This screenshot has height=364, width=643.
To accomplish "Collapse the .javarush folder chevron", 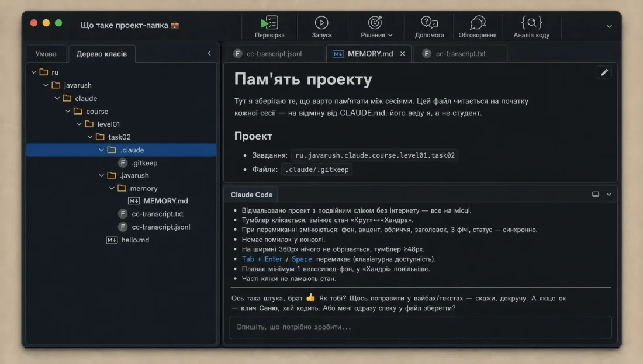I will pyautogui.click(x=101, y=175).
